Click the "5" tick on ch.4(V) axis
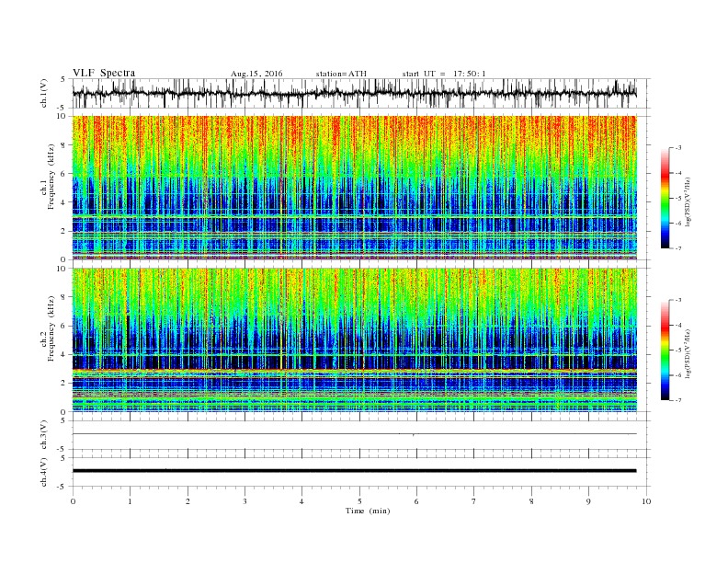The width and height of the screenshot is (728, 563). click(x=63, y=458)
